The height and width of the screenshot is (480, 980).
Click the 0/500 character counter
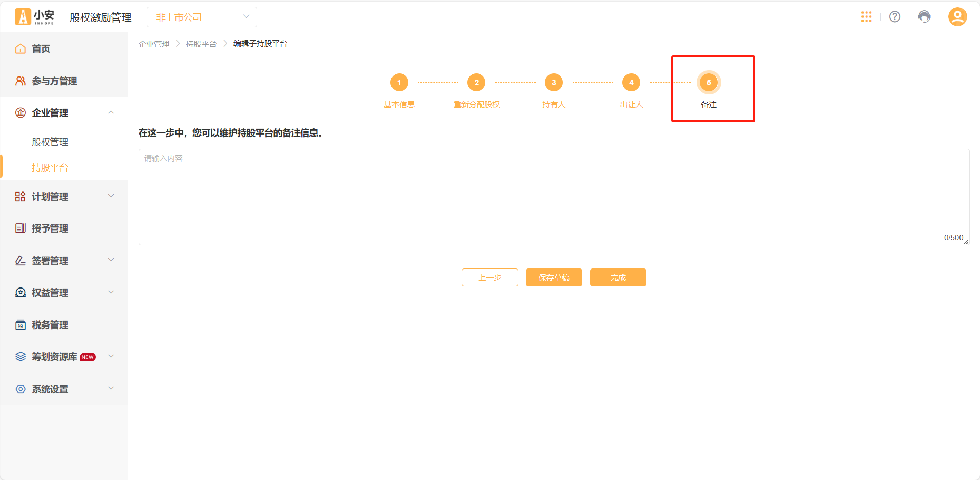(953, 238)
